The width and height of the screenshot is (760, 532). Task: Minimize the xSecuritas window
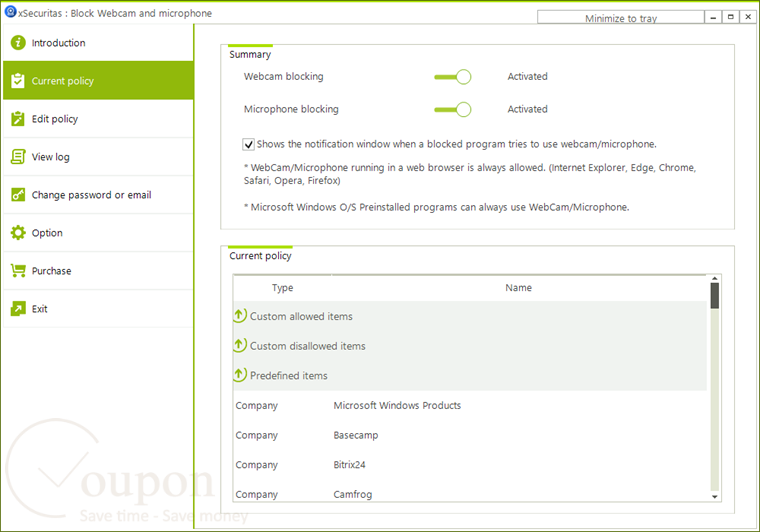[713, 17]
